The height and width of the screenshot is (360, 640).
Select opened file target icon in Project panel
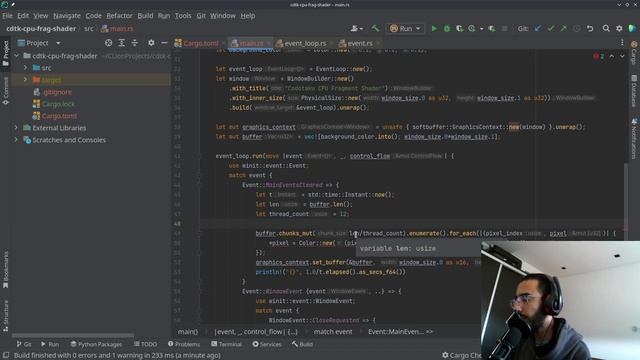click(x=108, y=43)
